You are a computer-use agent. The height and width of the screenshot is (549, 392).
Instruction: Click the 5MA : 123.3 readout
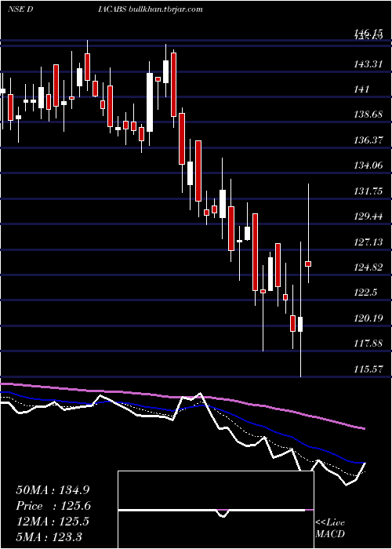pyautogui.click(x=49, y=536)
